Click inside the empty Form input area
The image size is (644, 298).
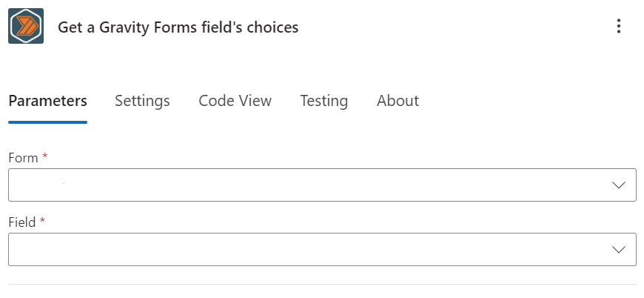(x=308, y=185)
